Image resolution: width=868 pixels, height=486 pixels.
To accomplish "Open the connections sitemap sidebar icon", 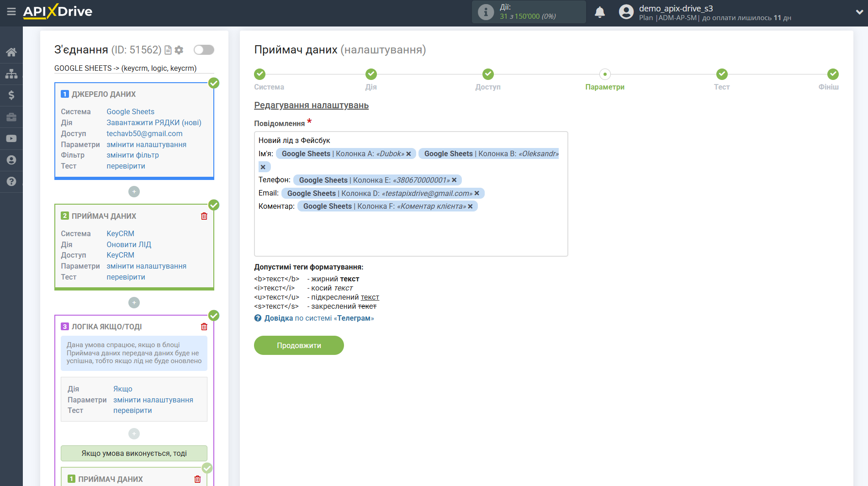I will tap(11, 74).
